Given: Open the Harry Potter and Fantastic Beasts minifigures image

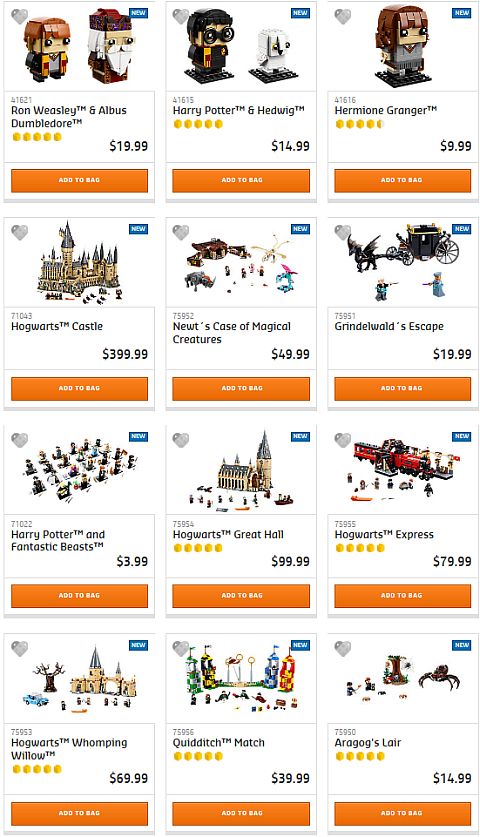Looking at the screenshot, I should pos(79,470).
